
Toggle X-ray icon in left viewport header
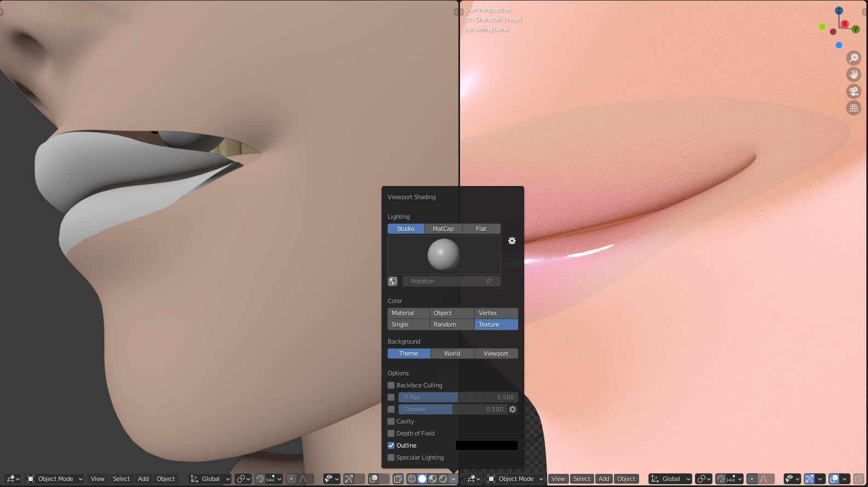[x=398, y=479]
